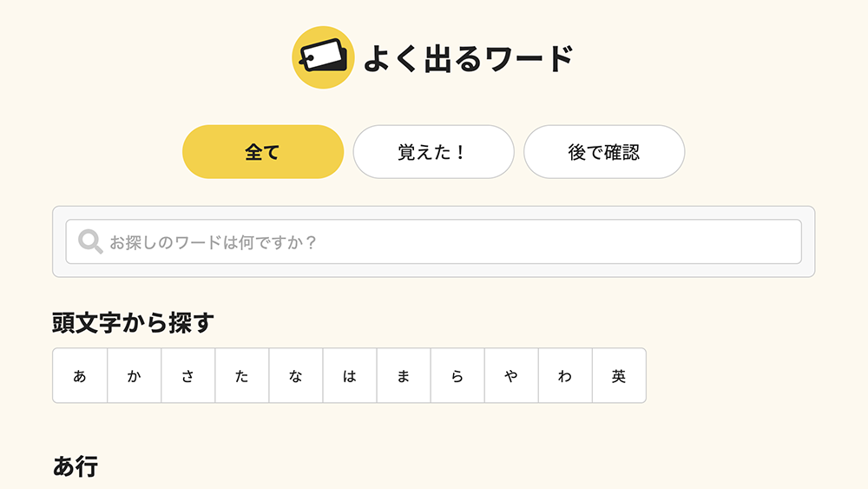Image resolution: width=868 pixels, height=489 pixels.
Task: Choose the ま initial letter button
Action: pos(403,376)
